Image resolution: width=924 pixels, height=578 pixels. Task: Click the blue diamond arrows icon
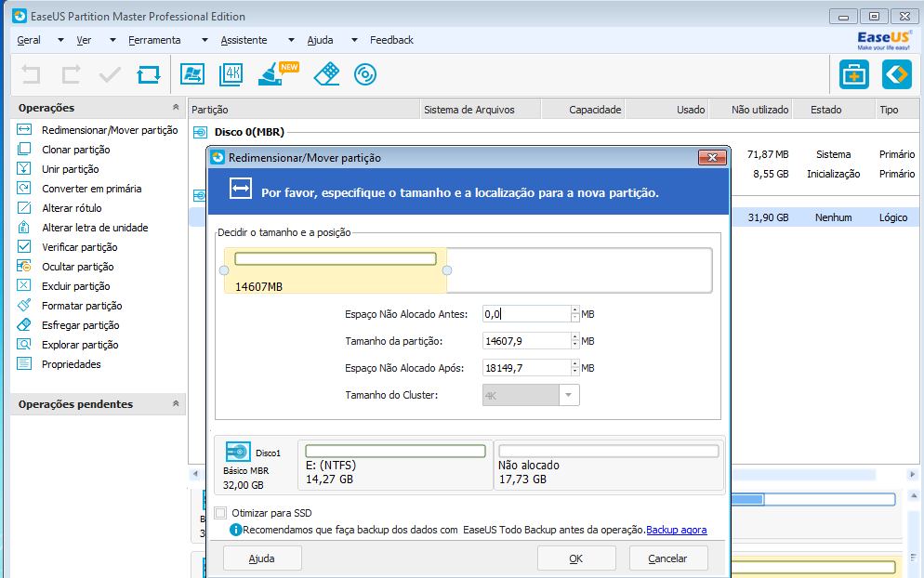tap(896, 75)
